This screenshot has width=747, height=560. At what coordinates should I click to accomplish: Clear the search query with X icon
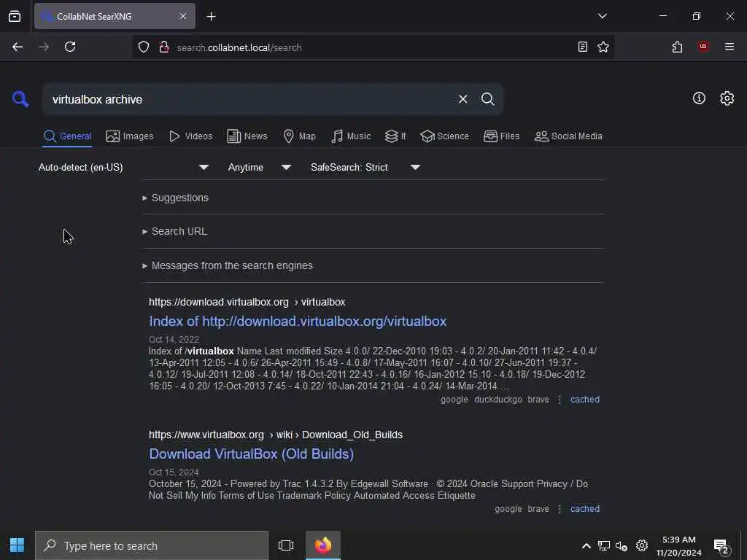click(462, 99)
